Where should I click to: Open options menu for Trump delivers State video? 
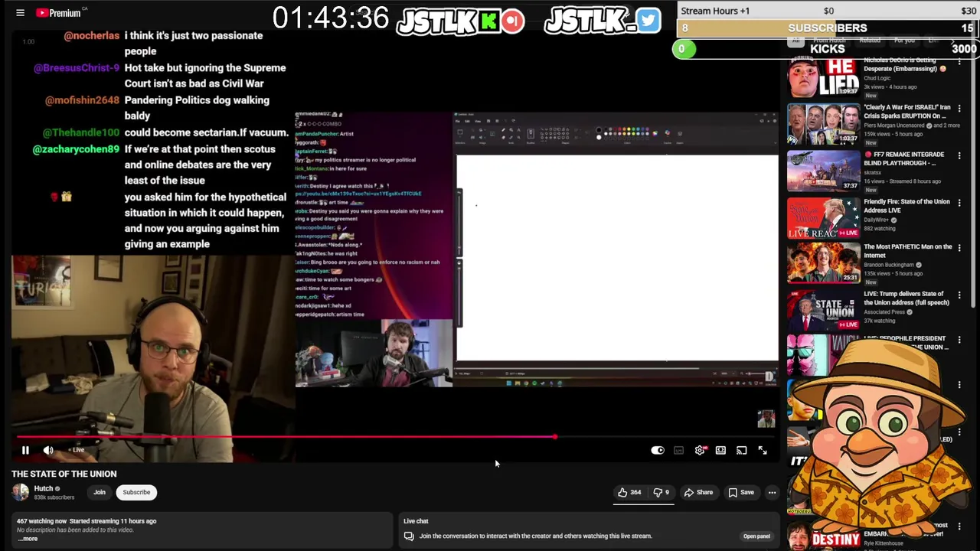coord(959,295)
